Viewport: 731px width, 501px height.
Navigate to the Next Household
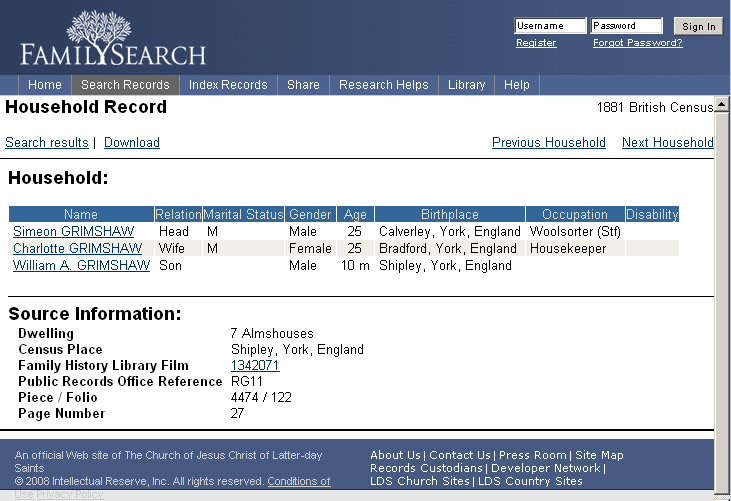click(x=667, y=143)
